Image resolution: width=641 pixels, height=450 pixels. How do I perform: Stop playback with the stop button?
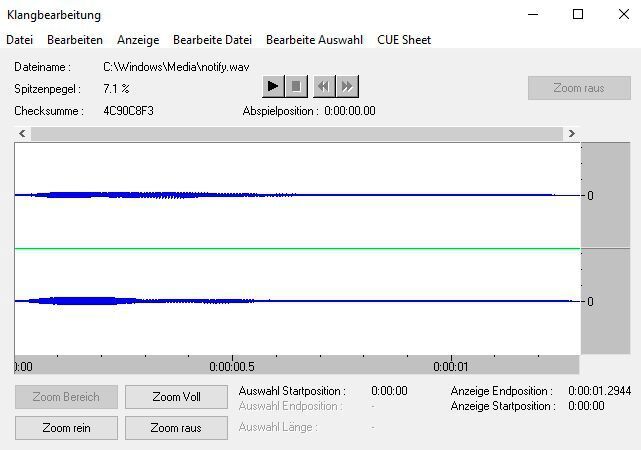296,86
